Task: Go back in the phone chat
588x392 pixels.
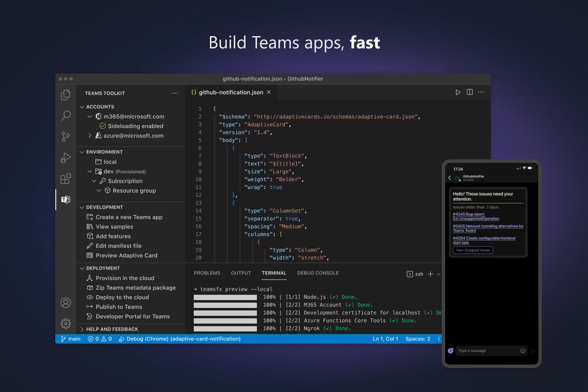Action: point(450,178)
